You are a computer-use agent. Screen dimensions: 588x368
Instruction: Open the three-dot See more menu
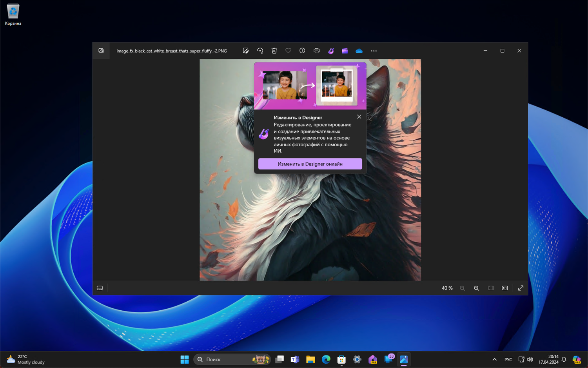[x=374, y=51]
